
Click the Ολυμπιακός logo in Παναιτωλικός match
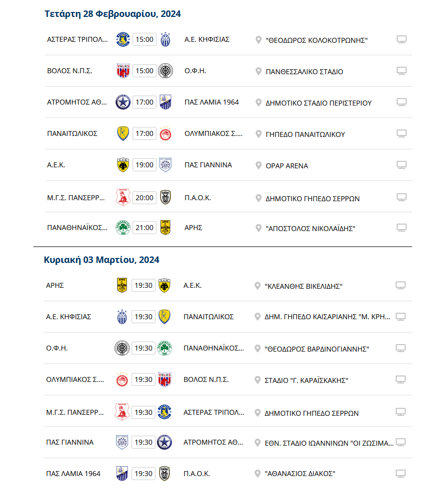(x=165, y=134)
